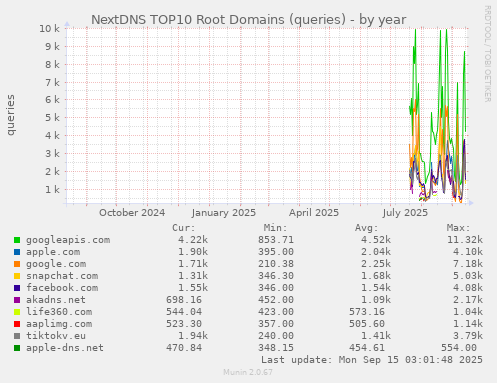Click life360.com average value 573.16

click(x=367, y=312)
